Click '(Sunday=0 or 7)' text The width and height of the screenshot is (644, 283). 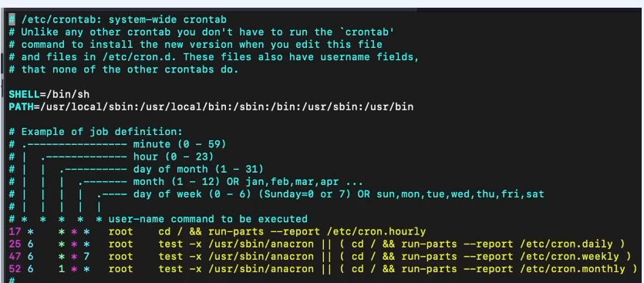pos(305,194)
